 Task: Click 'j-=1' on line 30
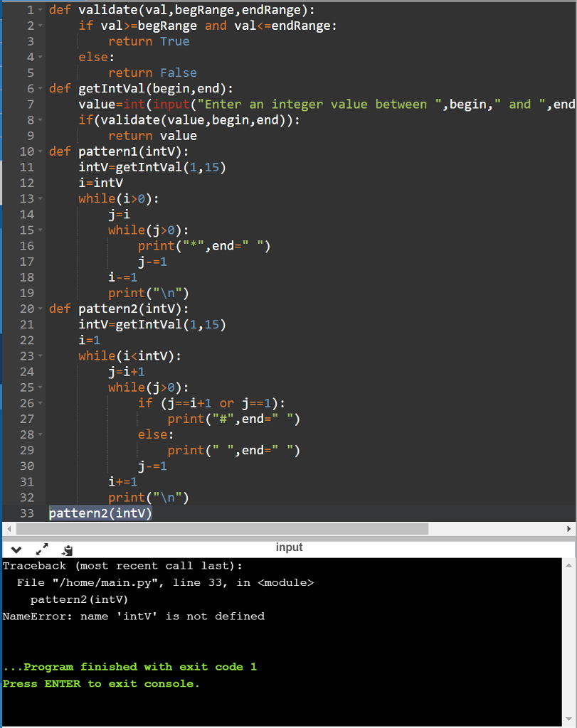click(152, 466)
